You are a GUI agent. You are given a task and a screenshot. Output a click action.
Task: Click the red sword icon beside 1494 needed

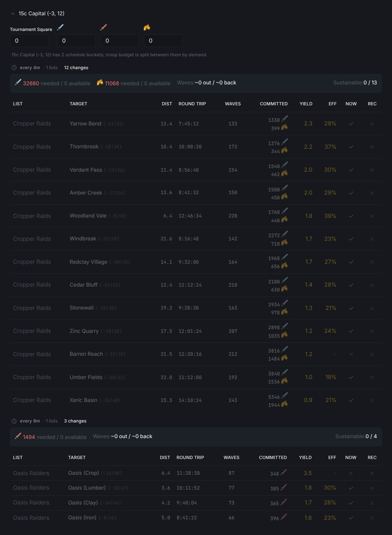tap(18, 436)
